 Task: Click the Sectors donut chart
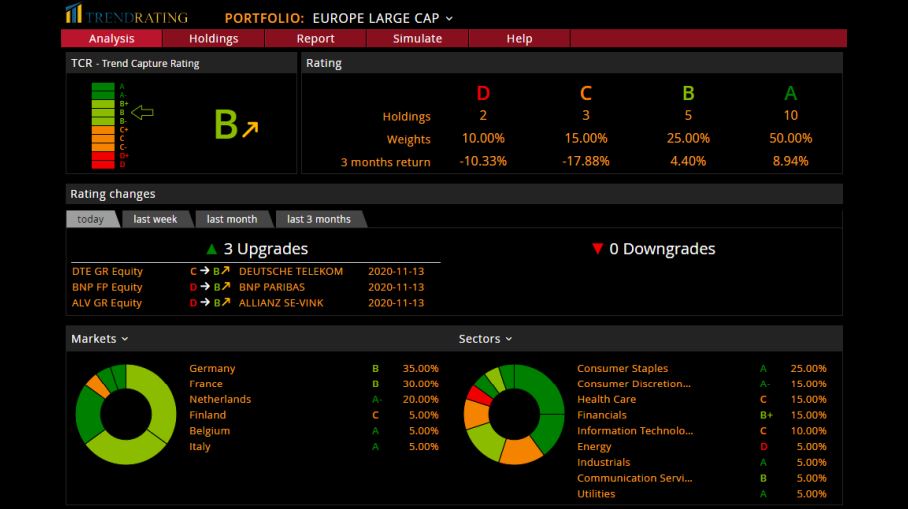click(x=514, y=414)
